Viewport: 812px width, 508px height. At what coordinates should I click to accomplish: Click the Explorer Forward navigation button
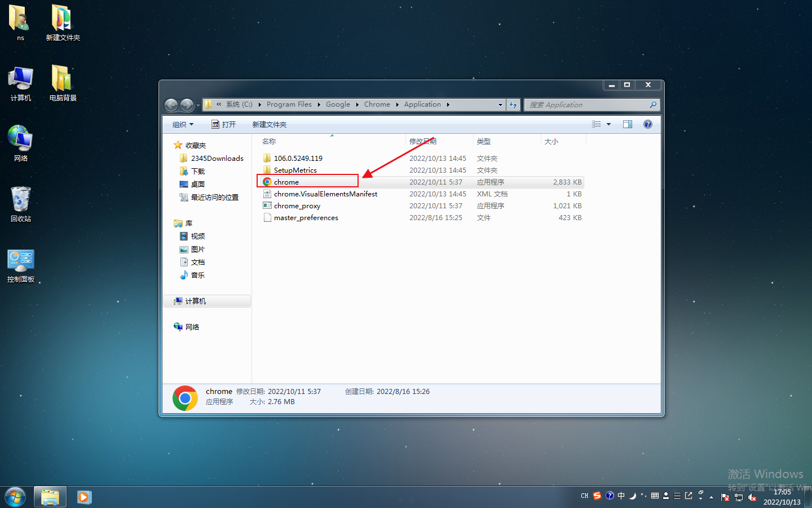[187, 105]
